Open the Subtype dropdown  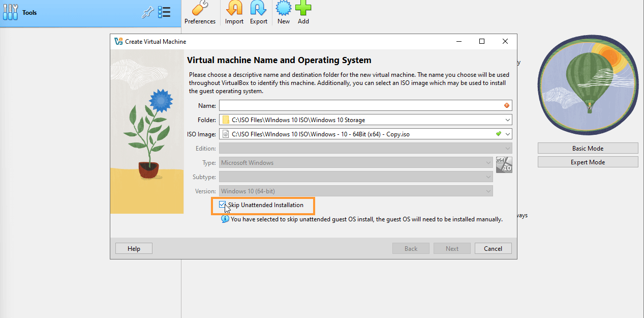[356, 177]
